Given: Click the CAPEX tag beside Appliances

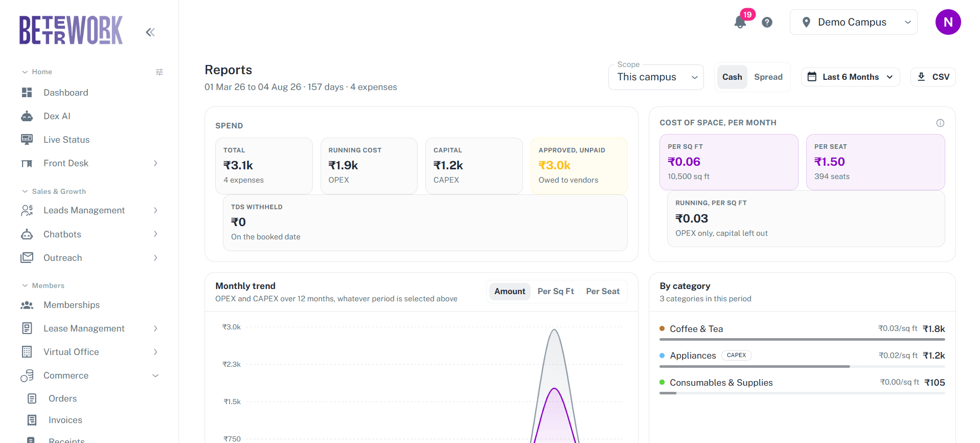Looking at the screenshot, I should pos(736,355).
